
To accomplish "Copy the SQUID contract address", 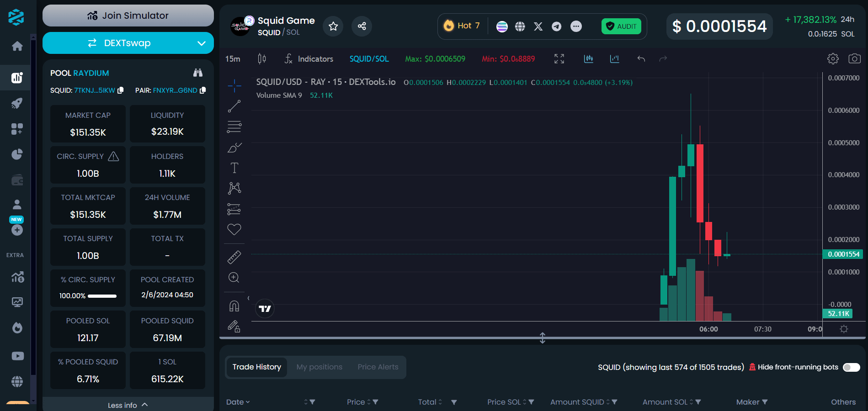I will coord(121,90).
